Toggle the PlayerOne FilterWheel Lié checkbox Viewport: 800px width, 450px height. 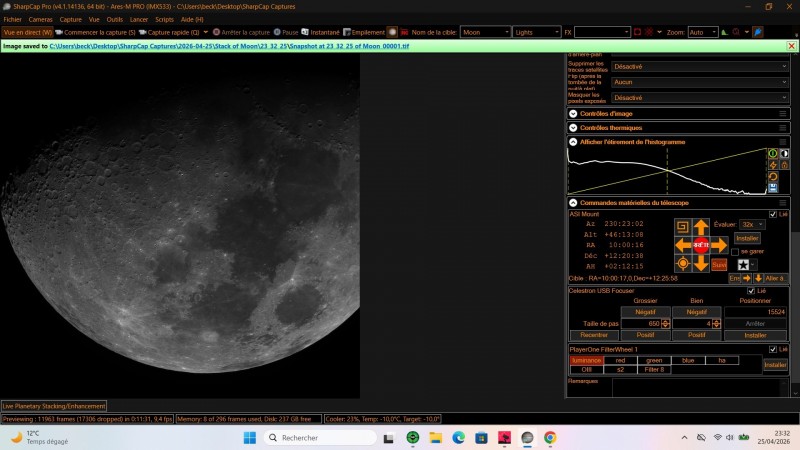pos(773,349)
